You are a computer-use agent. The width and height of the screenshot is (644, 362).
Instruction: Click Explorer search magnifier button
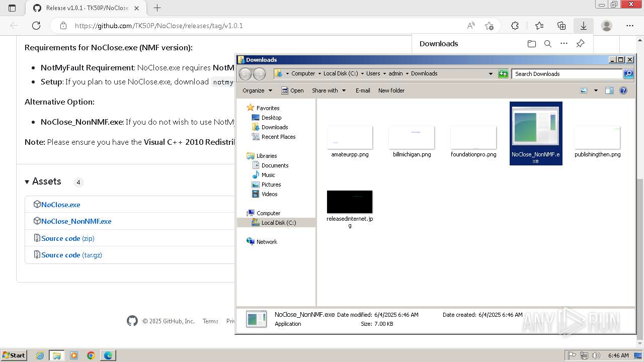[x=628, y=74]
